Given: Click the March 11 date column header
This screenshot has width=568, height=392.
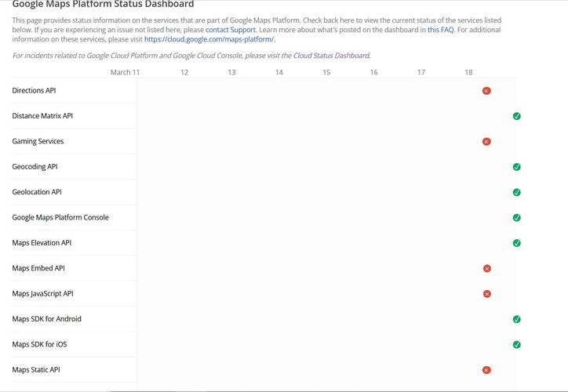Looking at the screenshot, I should pyautogui.click(x=125, y=72).
